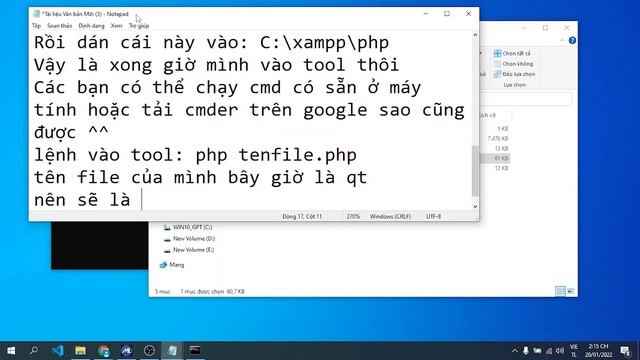Show hidden system tray icons chevron

[x=515, y=351]
